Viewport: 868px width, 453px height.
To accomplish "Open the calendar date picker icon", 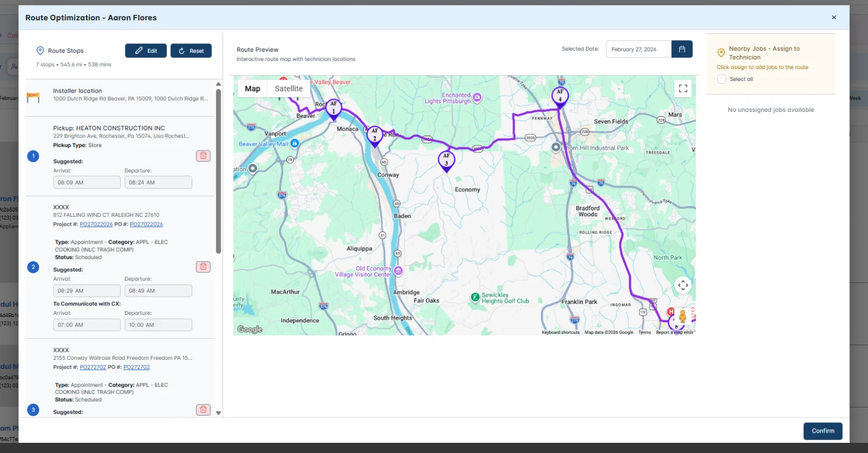I will (682, 49).
